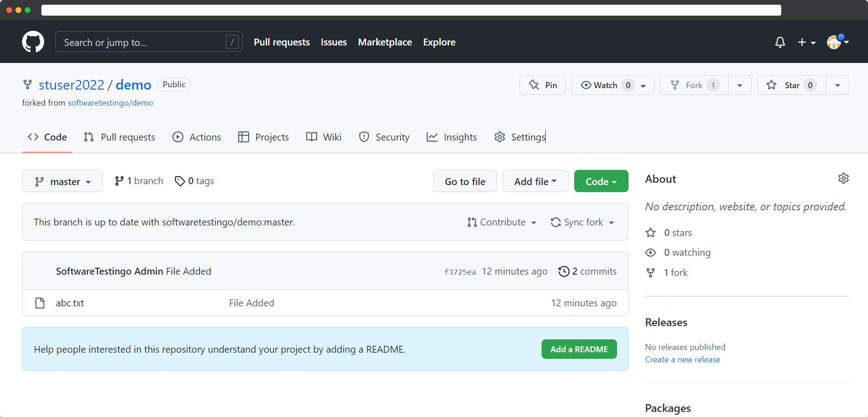Open the demo repository name link
The height and width of the screenshot is (417, 868).
(133, 85)
